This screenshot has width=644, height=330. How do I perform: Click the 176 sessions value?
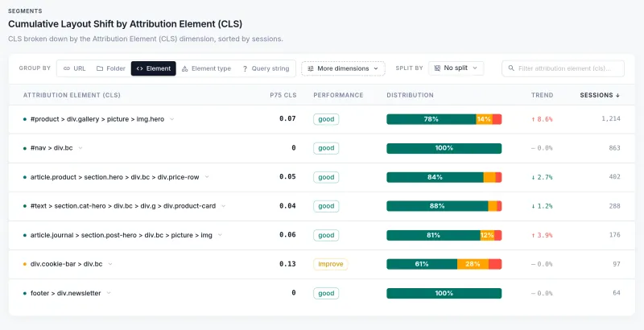614,235
